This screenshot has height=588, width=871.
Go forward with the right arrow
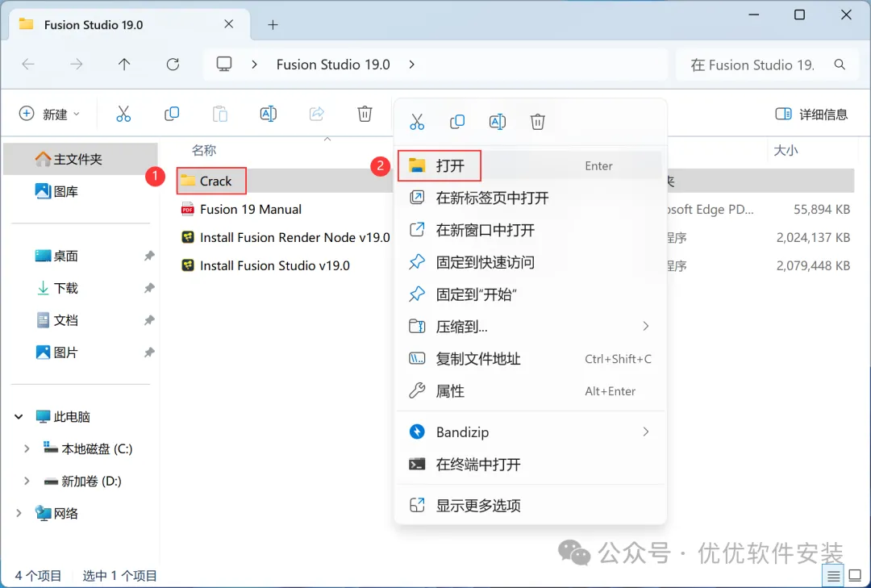pyautogui.click(x=76, y=65)
